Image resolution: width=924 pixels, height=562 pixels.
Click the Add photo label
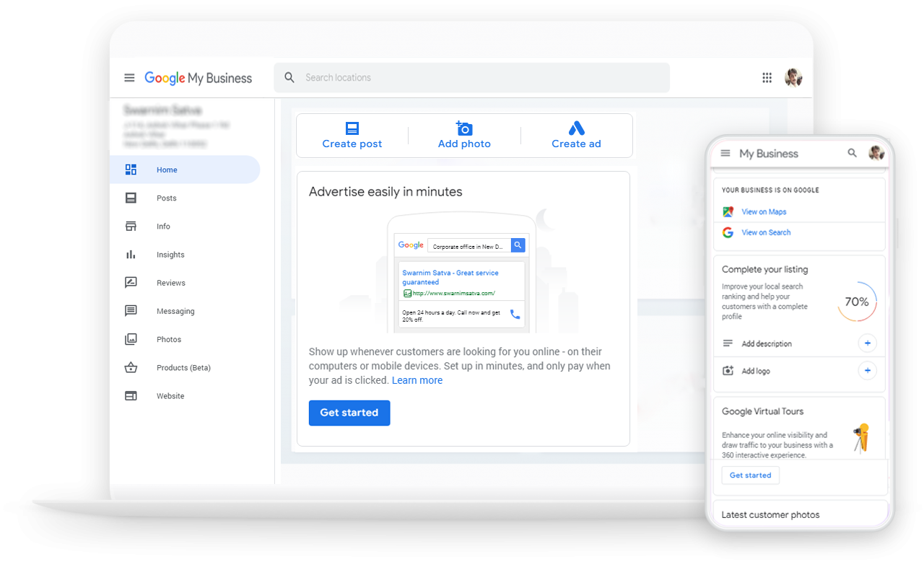coord(464,144)
